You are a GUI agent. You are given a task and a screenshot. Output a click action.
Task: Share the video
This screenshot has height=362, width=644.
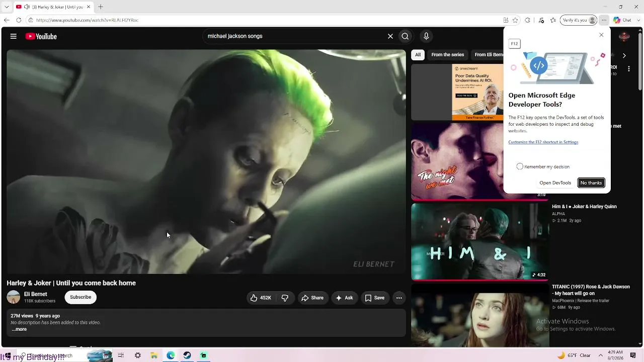click(312, 298)
